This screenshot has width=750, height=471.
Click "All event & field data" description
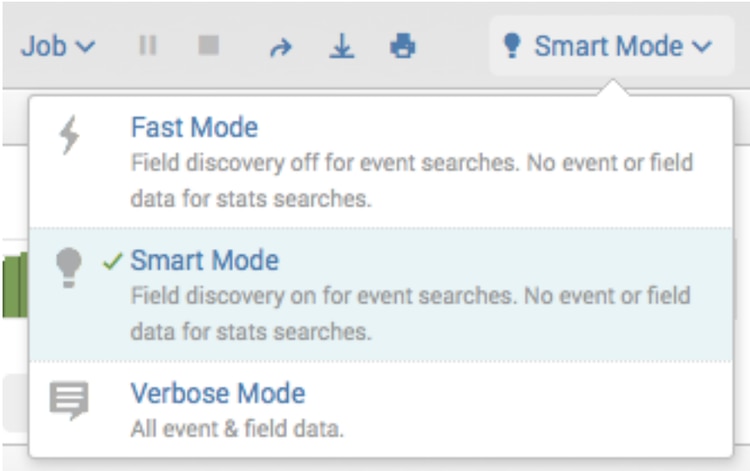pyautogui.click(x=236, y=430)
